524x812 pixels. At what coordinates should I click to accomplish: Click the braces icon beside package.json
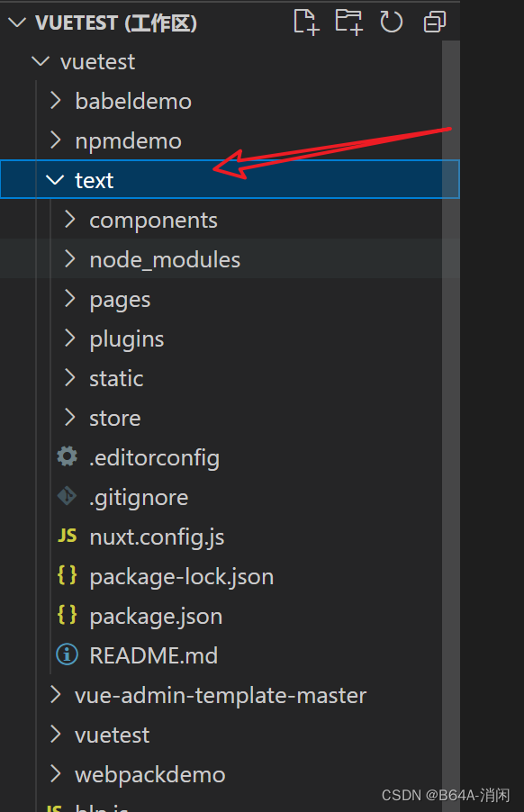click(66, 616)
